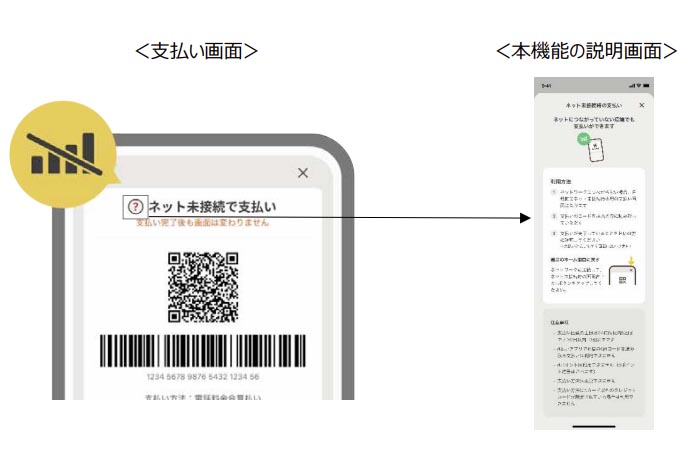
Task: Click the home indicator bar on explanation screen
Action: click(x=594, y=426)
